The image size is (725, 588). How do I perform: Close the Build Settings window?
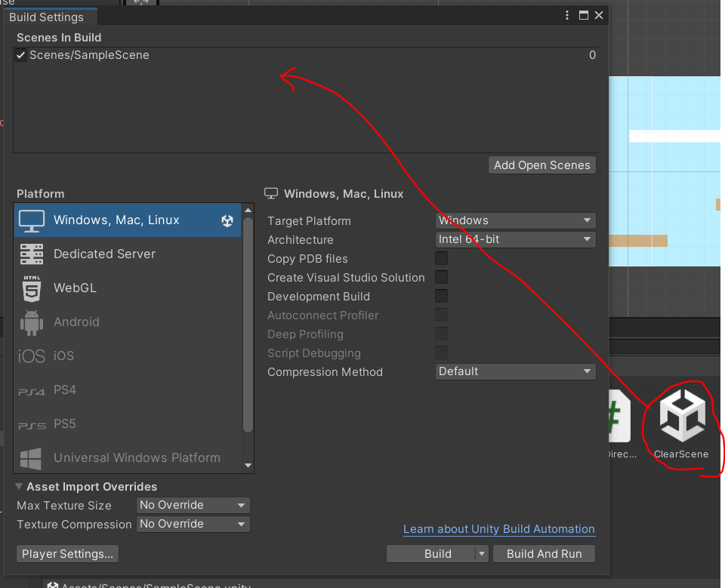pyautogui.click(x=599, y=15)
